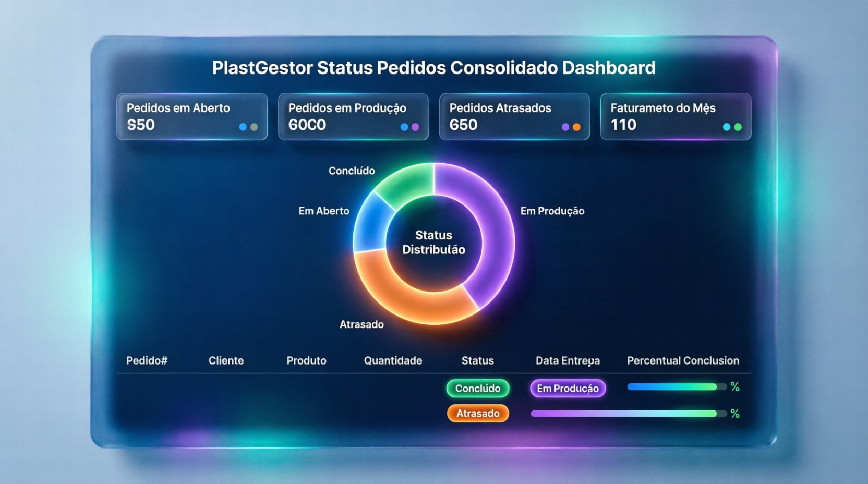Image resolution: width=868 pixels, height=484 pixels.
Task: Click the Pedidos em Aberto card showing 650
Action: [x=192, y=116]
